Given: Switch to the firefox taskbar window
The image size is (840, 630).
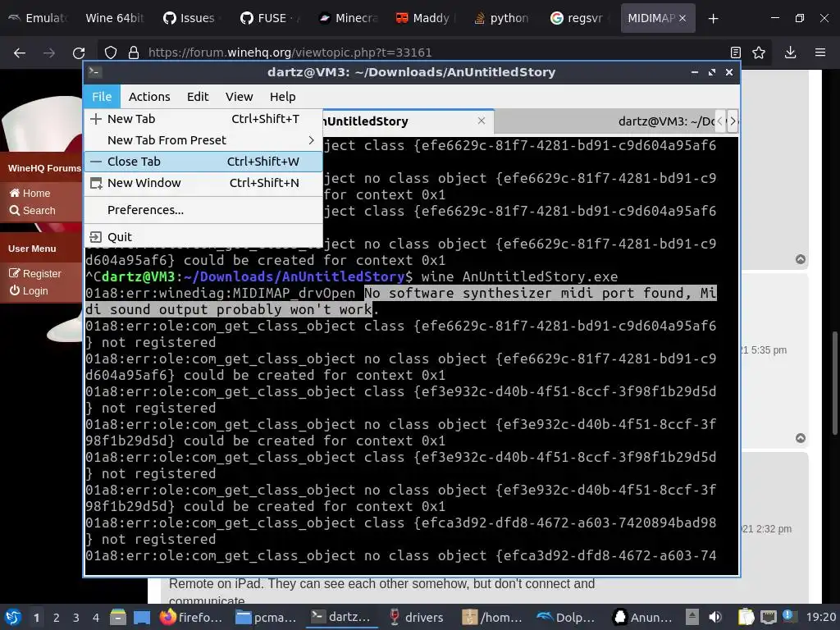Looking at the screenshot, I should tap(190, 617).
